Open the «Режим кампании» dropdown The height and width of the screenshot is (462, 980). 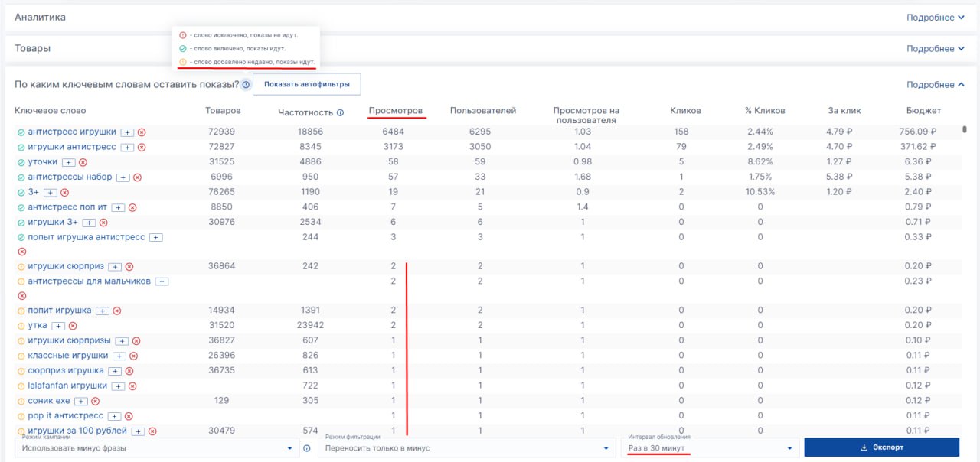pos(157,448)
